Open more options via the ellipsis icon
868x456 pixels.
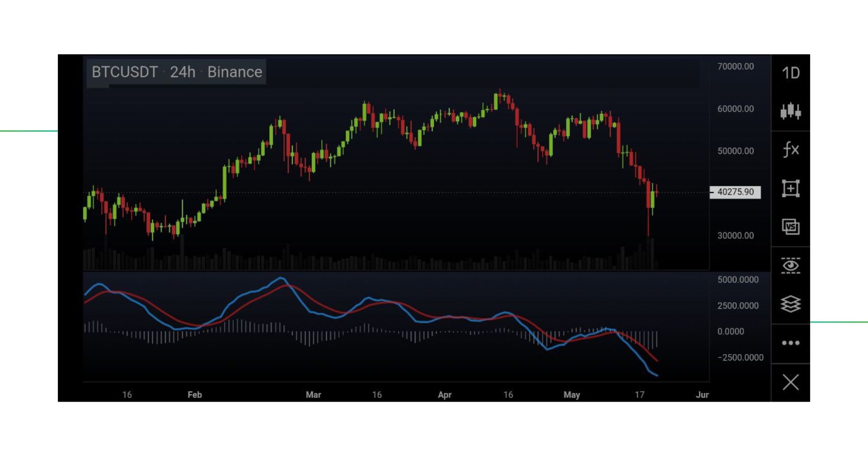tap(790, 343)
